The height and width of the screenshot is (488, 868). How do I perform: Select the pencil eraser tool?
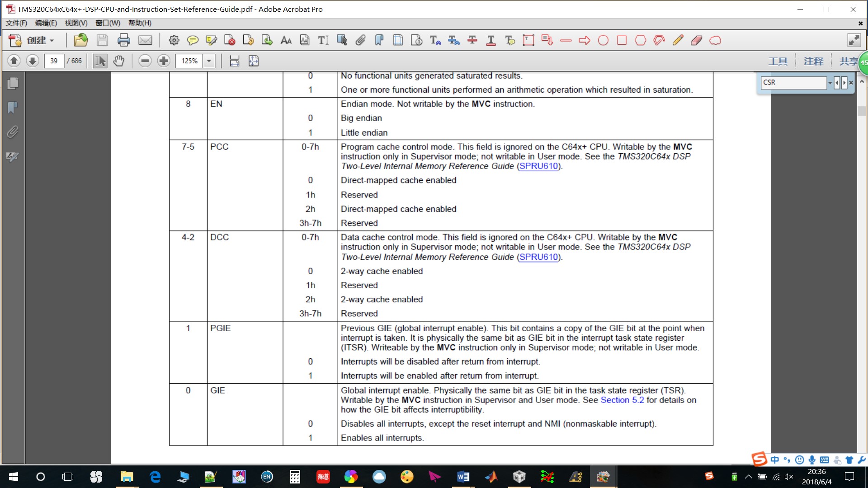pyautogui.click(x=697, y=41)
